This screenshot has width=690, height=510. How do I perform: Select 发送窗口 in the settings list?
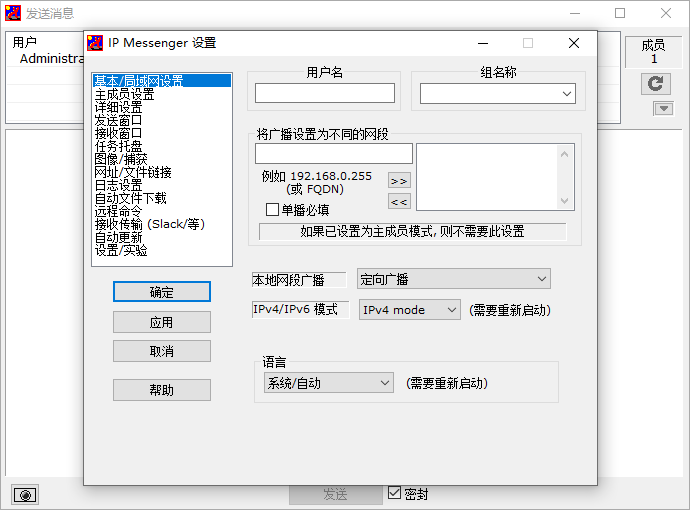[x=161, y=120]
